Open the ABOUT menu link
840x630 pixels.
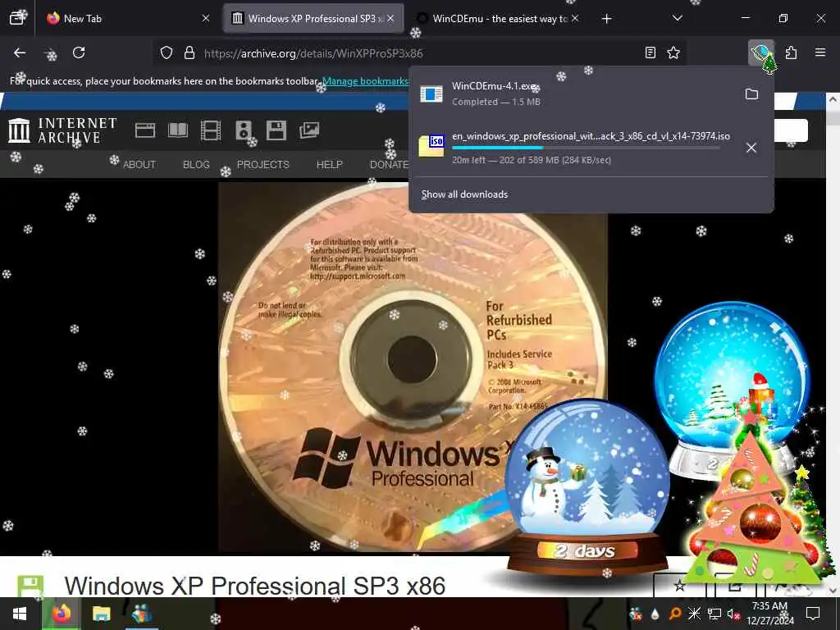pyautogui.click(x=139, y=164)
